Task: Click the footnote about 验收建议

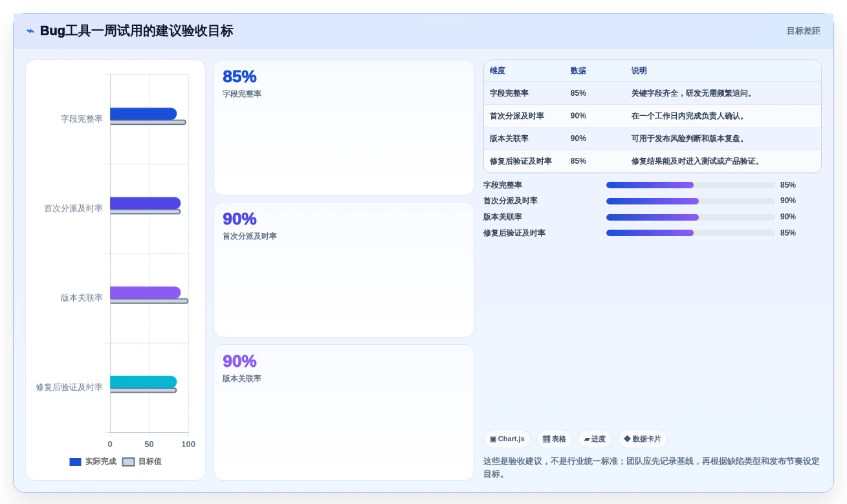Action: 652,468
